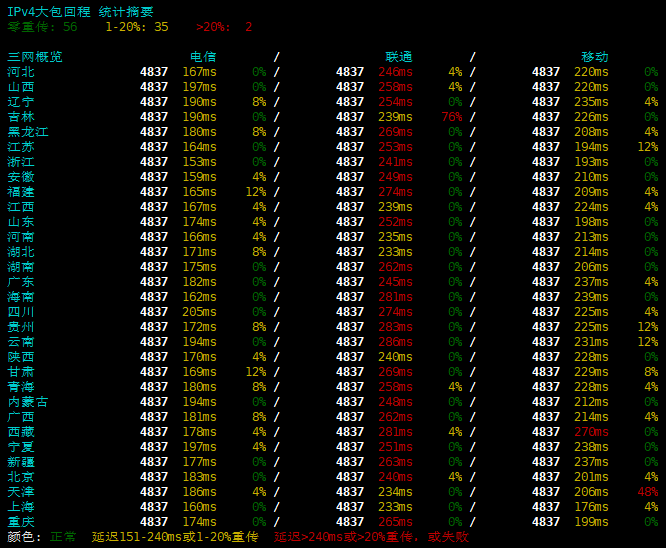Click '248ms' in the 内蒙古 row
The image size is (666, 548).
tap(395, 402)
